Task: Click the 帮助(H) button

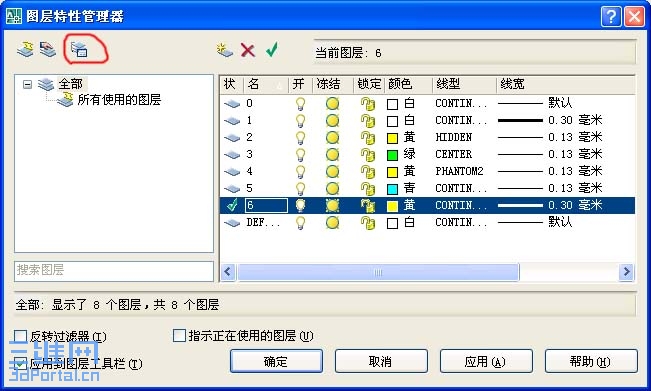Action: tap(591, 361)
